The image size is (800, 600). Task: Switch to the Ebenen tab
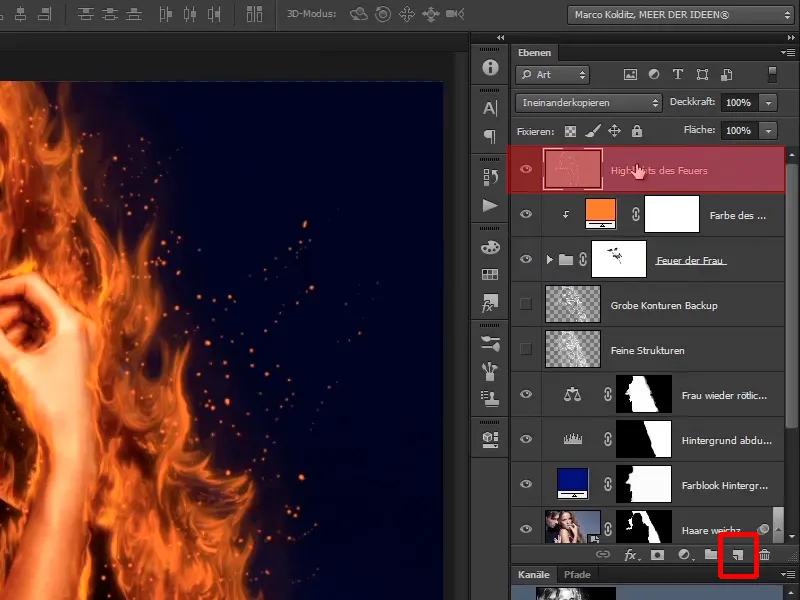pos(535,53)
